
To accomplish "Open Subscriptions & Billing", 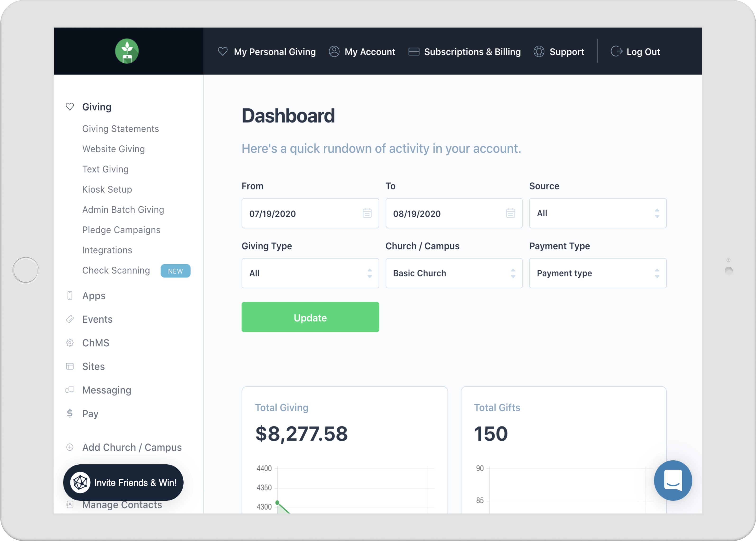I will 472,52.
